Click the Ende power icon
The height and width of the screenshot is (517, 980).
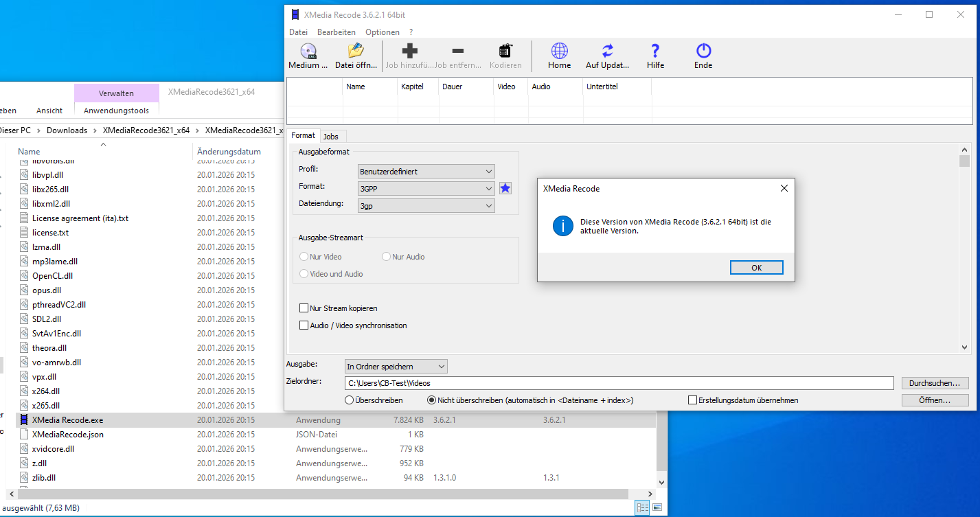tap(703, 51)
